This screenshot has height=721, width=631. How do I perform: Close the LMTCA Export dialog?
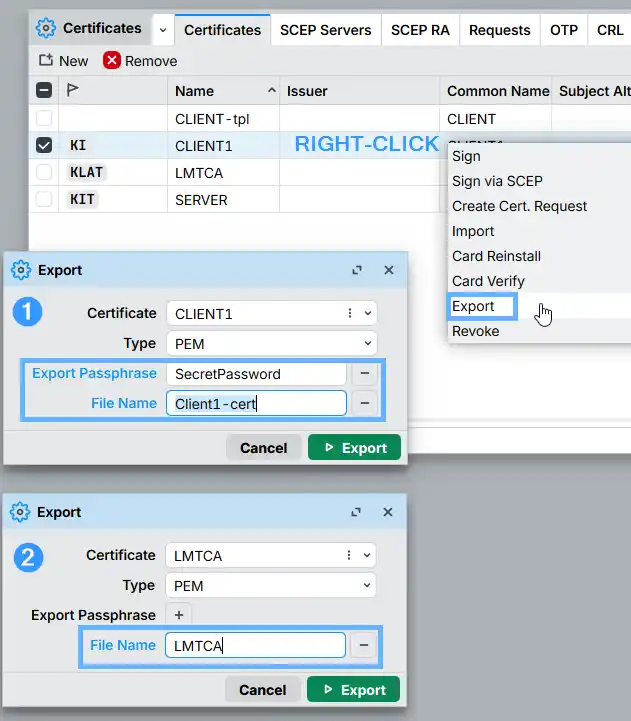[x=388, y=512]
